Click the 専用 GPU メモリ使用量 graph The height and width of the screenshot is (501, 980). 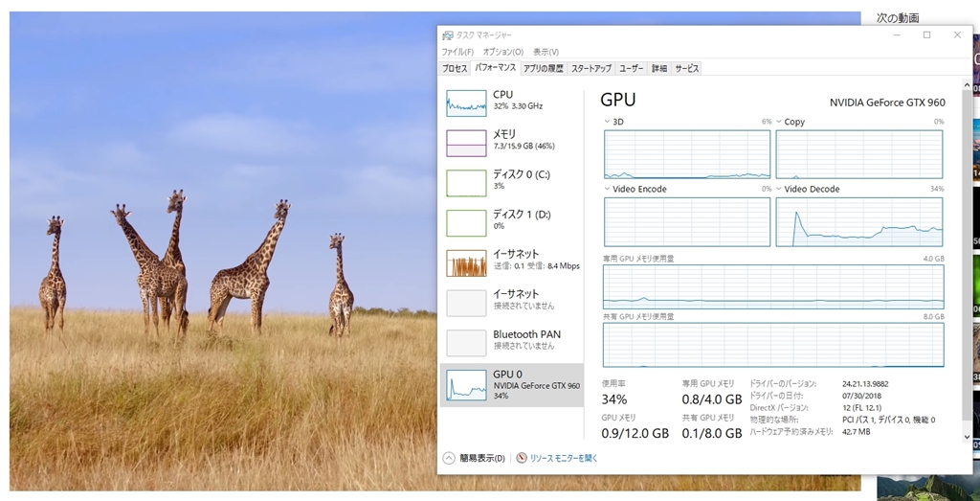click(773, 286)
